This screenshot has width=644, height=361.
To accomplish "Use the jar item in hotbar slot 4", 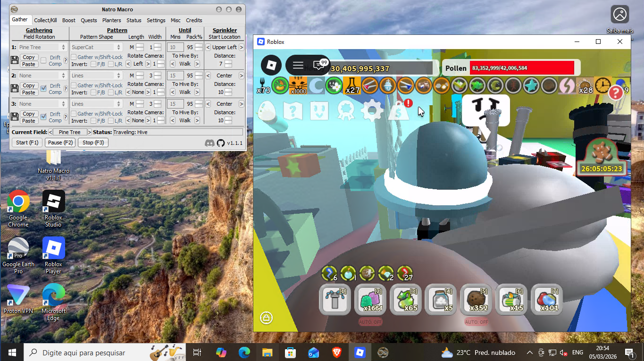I will tap(441, 299).
